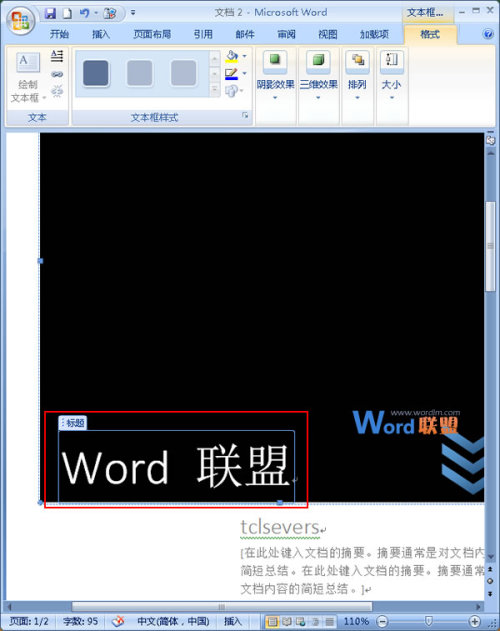Open the 插入 (Insert) tab
This screenshot has height=631, width=500.
click(101, 34)
